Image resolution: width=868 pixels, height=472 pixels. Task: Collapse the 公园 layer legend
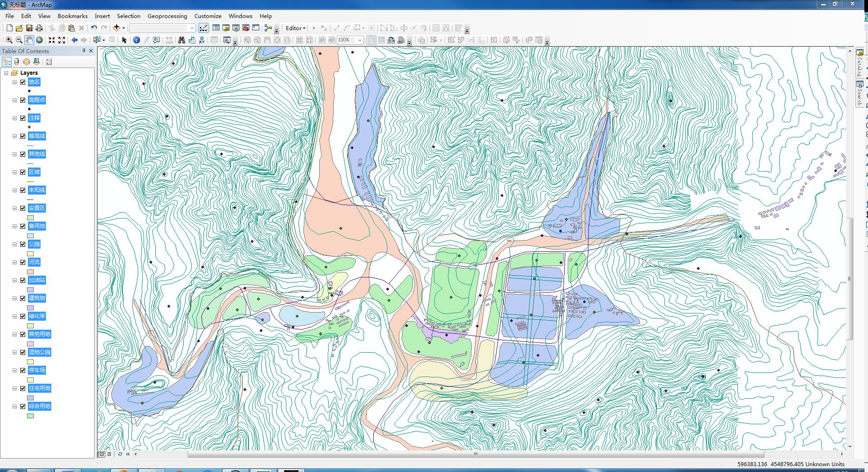tap(14, 244)
